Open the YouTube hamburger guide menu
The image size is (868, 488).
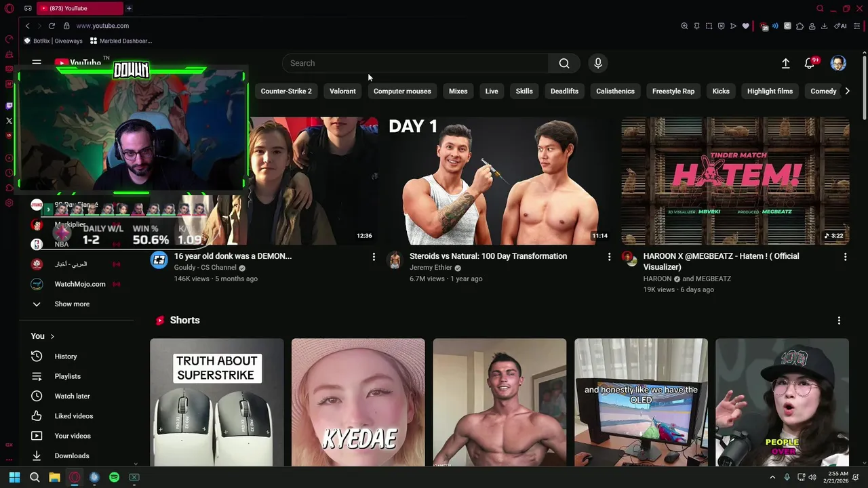37,62
